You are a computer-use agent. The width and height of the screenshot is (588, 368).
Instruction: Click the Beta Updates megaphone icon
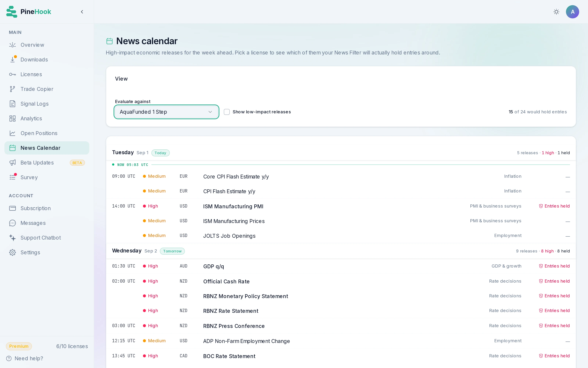12,163
